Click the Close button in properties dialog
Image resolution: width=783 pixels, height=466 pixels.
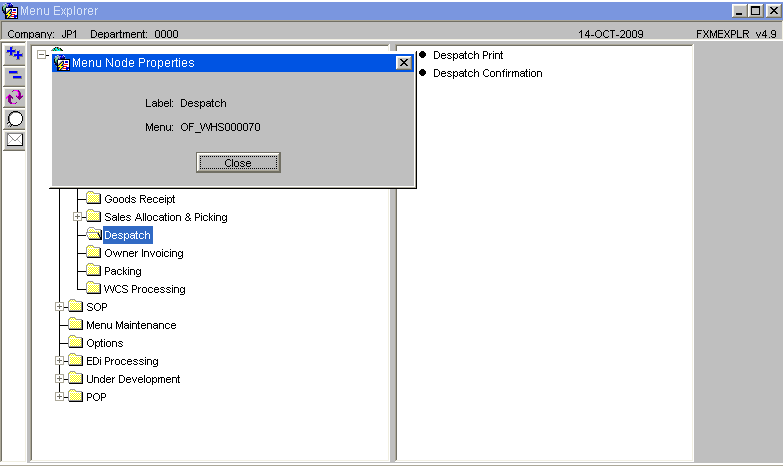click(238, 163)
